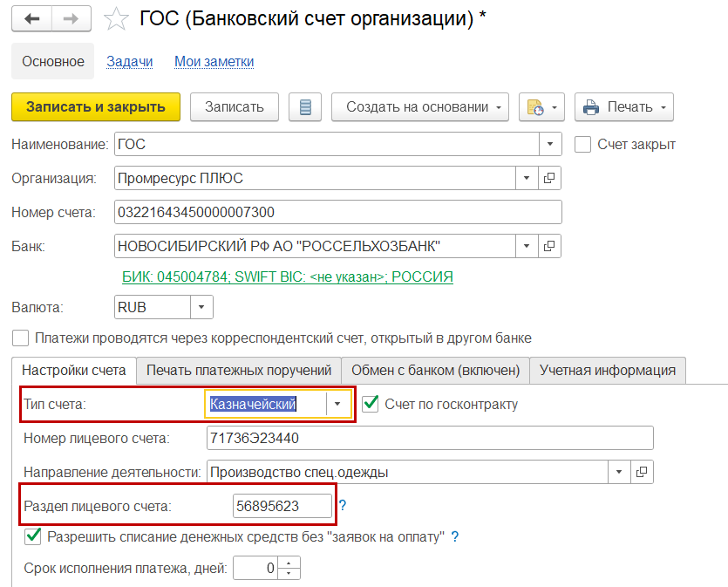Expand the Тип счета dropdown

coord(338,404)
